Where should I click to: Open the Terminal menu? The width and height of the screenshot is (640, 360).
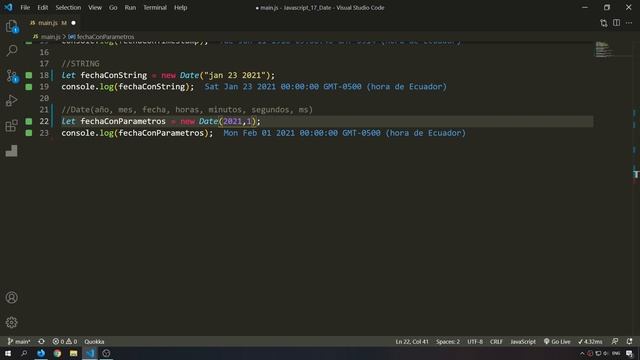(x=155, y=7)
